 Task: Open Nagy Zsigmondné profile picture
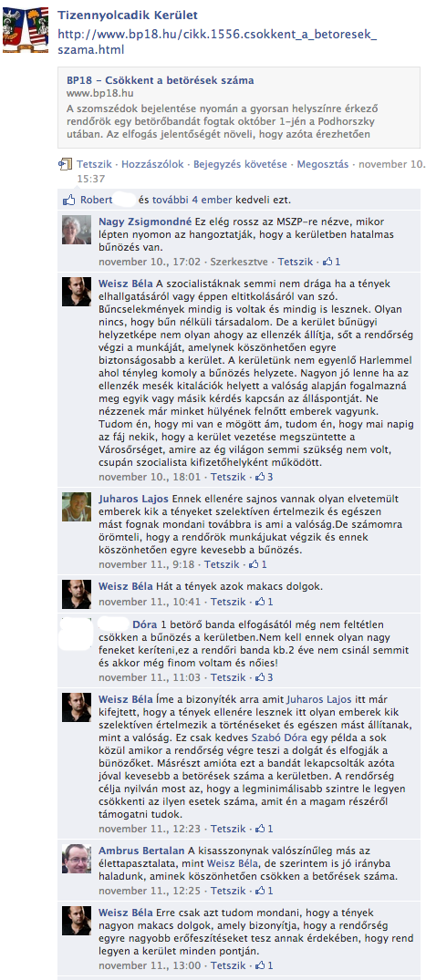[77, 230]
